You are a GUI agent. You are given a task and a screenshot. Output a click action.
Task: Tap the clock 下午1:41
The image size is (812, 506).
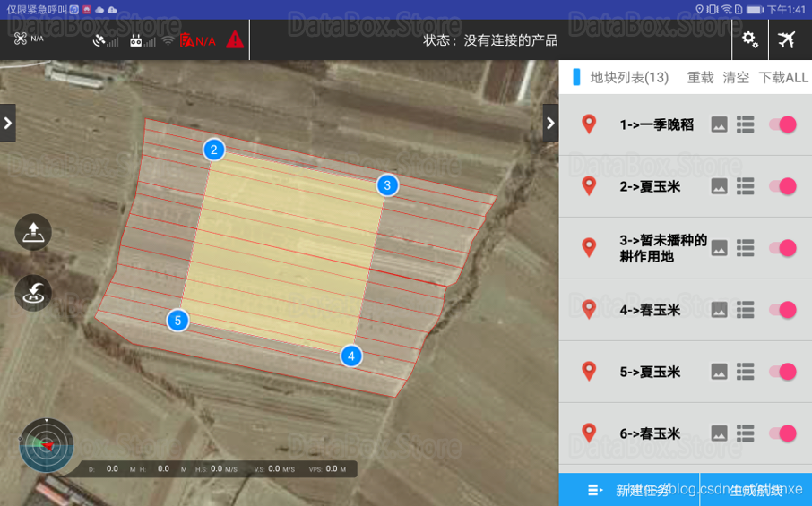click(x=786, y=9)
